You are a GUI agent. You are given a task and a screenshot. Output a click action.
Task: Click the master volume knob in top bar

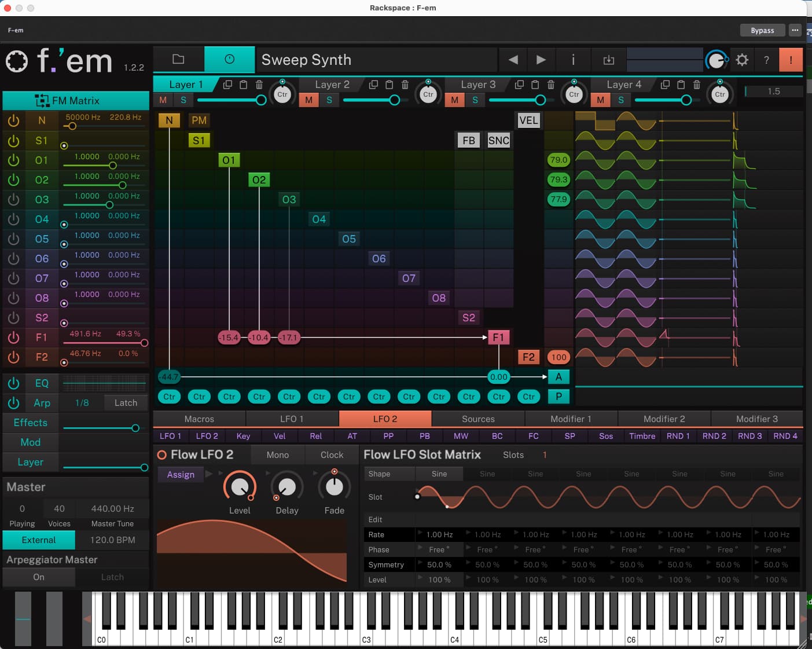(717, 60)
